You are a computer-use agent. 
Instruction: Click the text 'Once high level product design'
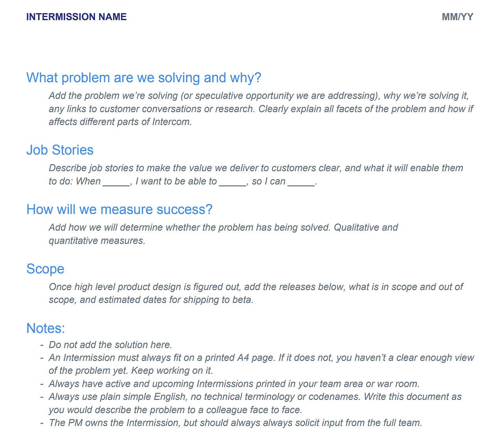pos(115,287)
